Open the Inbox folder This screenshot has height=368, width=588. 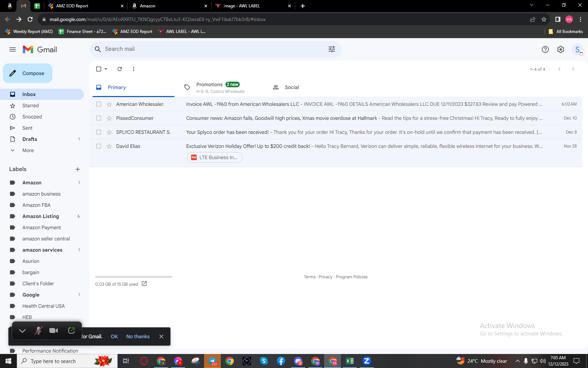point(42,94)
